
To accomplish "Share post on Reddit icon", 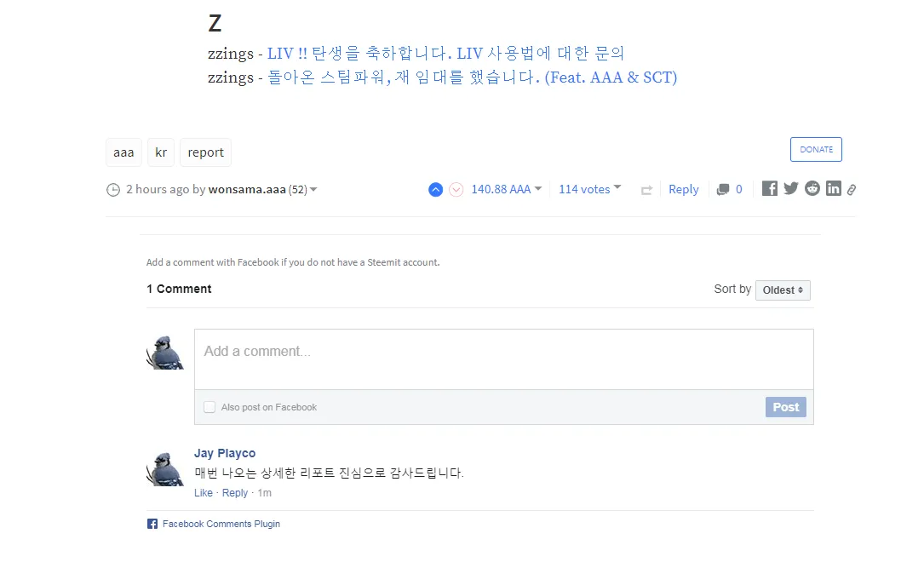I will pyautogui.click(x=812, y=188).
